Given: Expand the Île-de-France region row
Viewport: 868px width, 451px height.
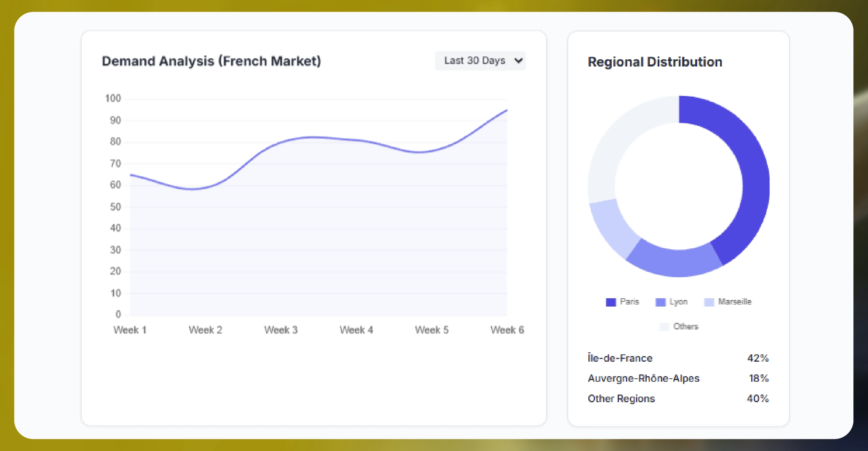Looking at the screenshot, I should (x=620, y=358).
